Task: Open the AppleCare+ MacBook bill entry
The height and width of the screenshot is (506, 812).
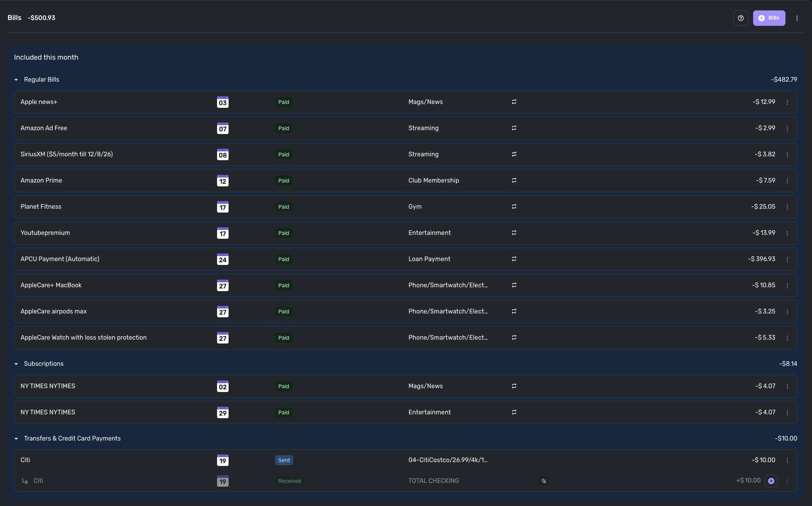Action: click(x=51, y=285)
